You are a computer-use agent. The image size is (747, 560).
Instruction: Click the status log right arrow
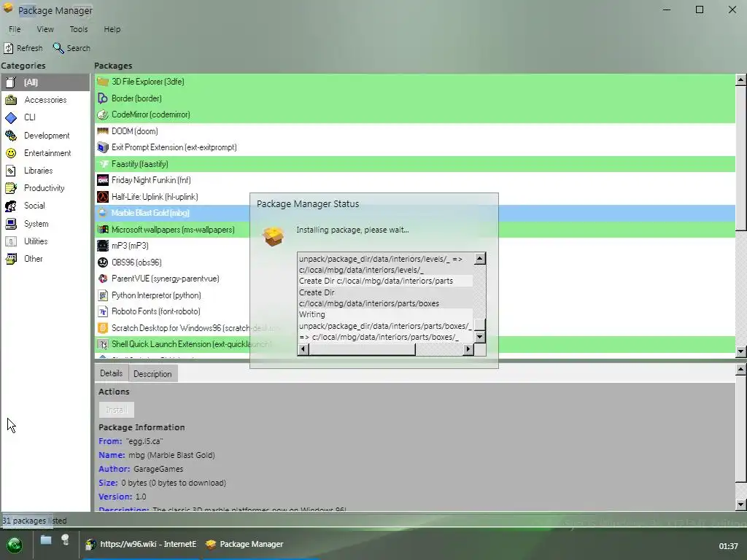(468, 349)
